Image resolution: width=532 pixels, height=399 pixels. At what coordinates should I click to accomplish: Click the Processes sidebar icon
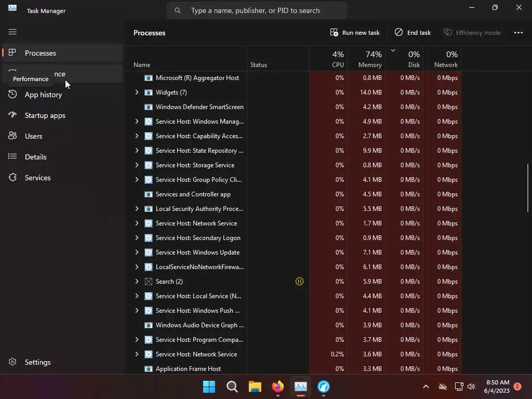(12, 52)
